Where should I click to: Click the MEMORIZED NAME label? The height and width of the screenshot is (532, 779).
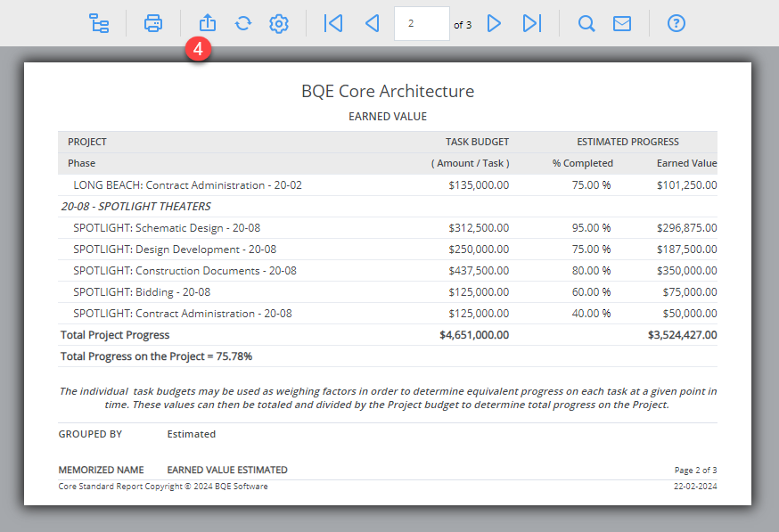click(x=101, y=470)
